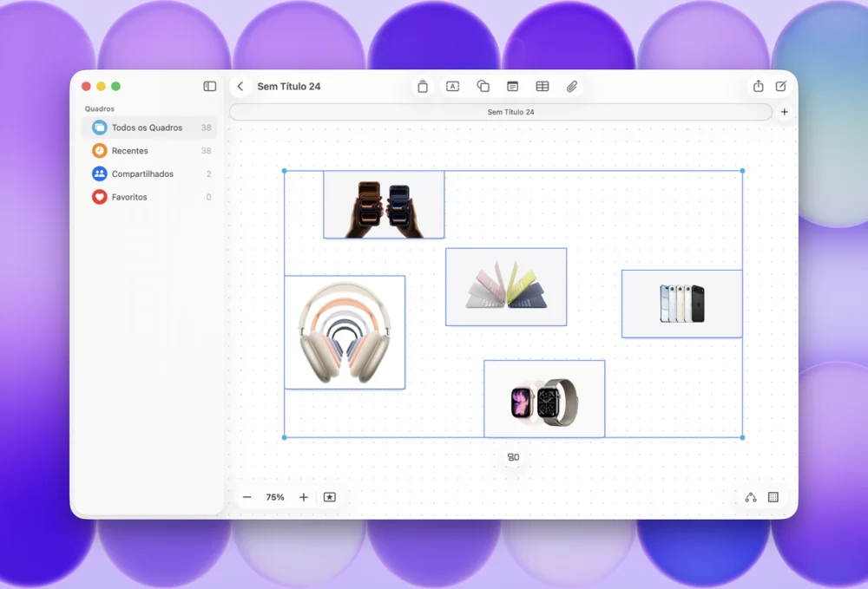Click the bottom-left selection handle
The width and height of the screenshot is (868, 589).
coord(285,437)
